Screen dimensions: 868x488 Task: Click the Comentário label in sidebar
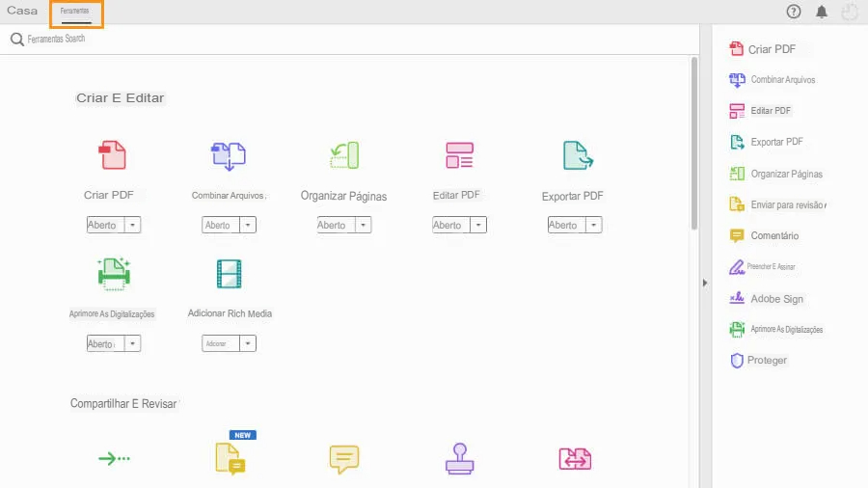[774, 235]
